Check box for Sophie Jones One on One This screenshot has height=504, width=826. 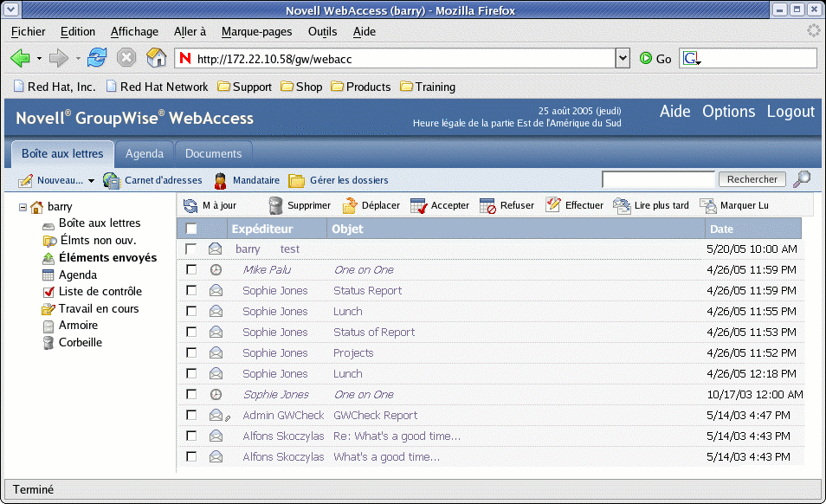[x=191, y=394]
